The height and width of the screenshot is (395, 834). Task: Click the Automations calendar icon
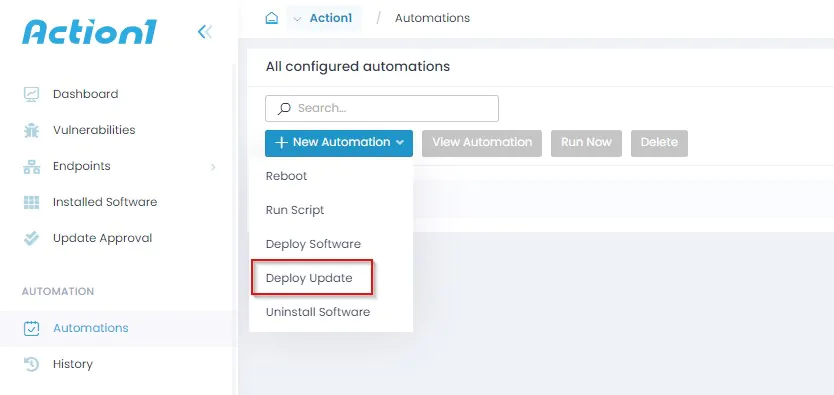point(31,328)
